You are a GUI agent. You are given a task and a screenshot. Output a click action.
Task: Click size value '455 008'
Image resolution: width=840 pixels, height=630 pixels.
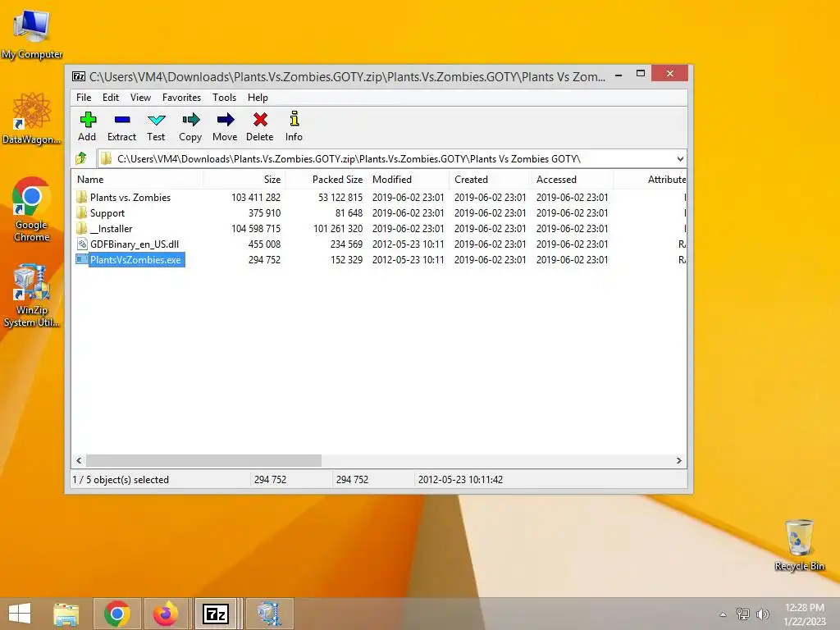click(x=264, y=244)
